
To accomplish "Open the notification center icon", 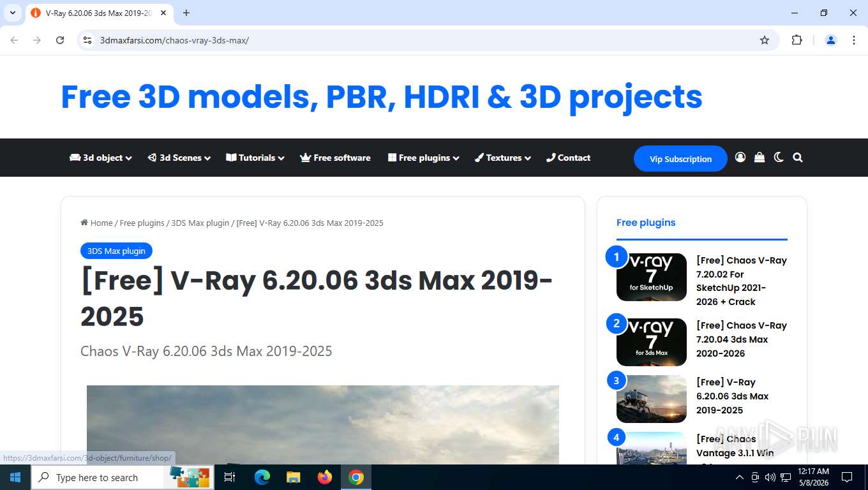I will (x=847, y=477).
